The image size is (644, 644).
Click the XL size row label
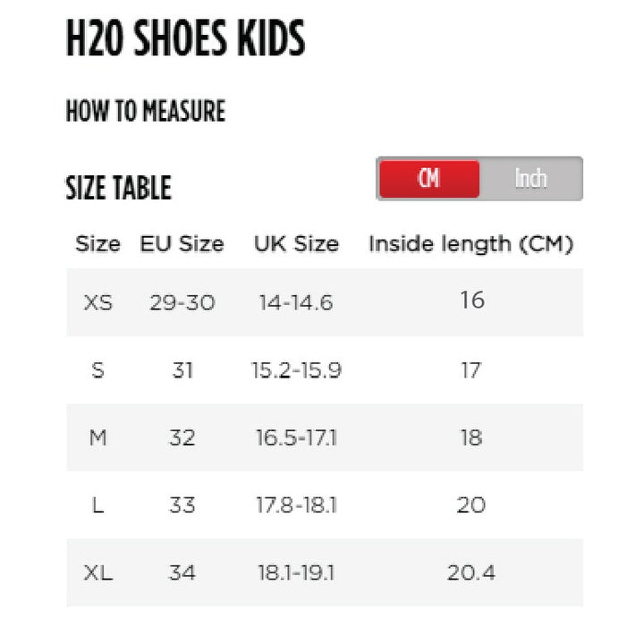coord(97,572)
